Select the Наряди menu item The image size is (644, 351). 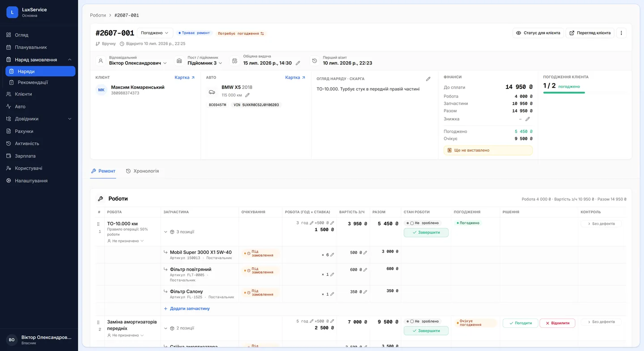40,71
